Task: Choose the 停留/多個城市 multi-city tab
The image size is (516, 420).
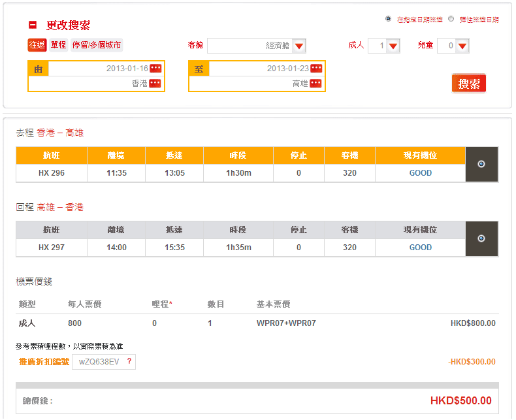Action: click(97, 45)
